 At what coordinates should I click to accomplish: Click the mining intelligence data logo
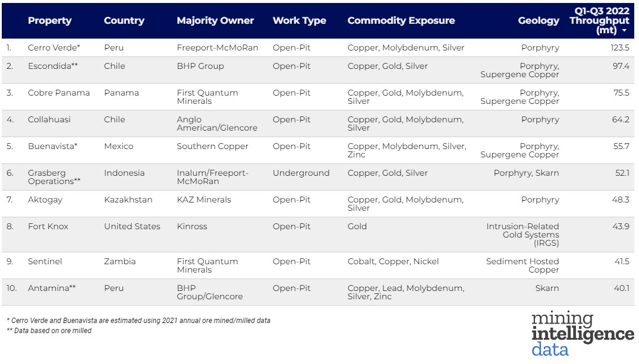582,334
